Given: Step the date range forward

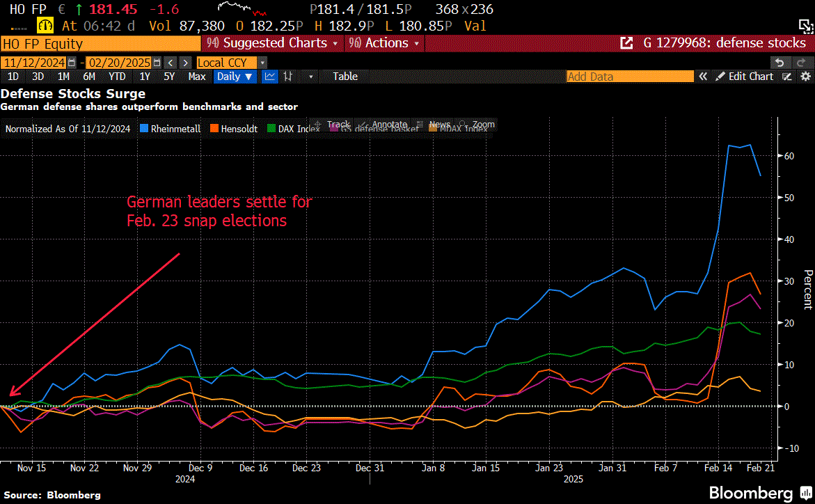Looking at the screenshot, I should pos(186,63).
